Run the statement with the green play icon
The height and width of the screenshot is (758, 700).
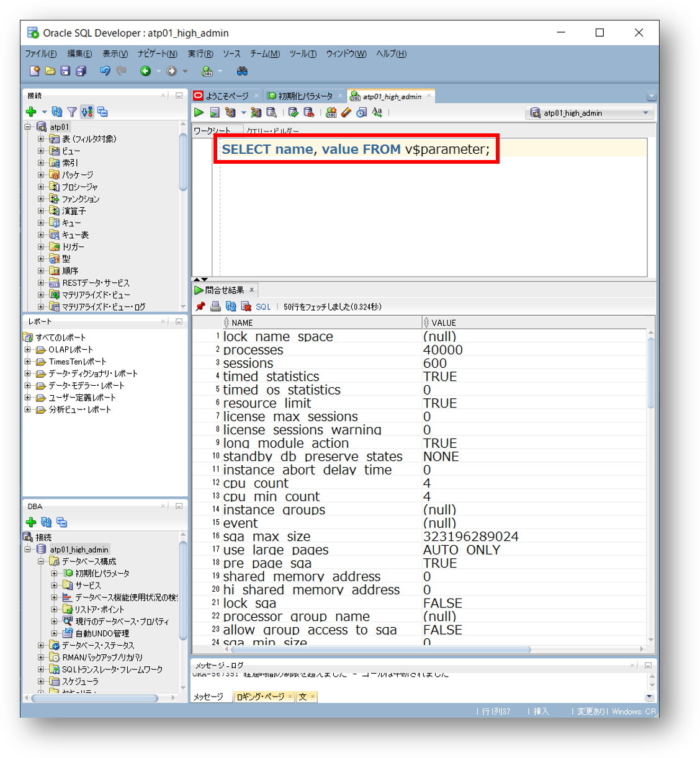click(199, 112)
